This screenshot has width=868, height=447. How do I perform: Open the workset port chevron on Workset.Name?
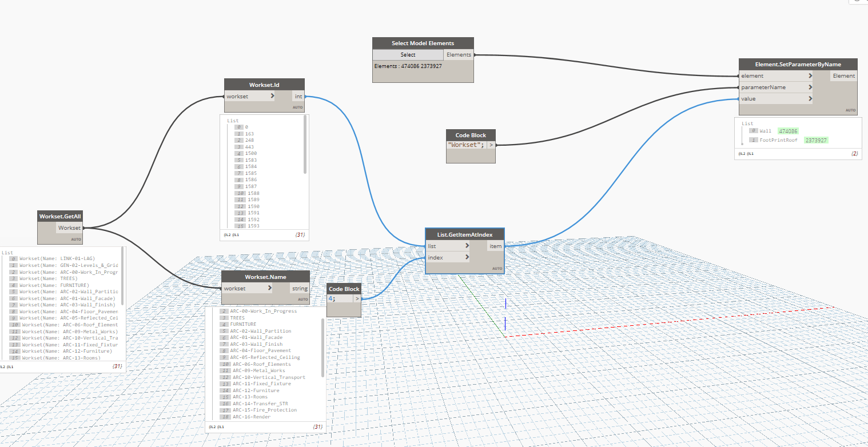[x=270, y=289]
